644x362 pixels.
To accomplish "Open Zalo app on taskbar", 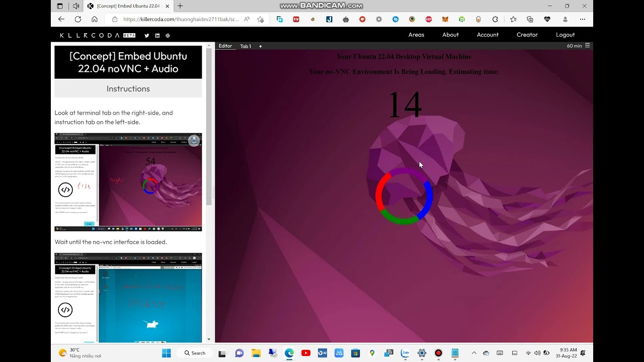I will click(405, 353).
